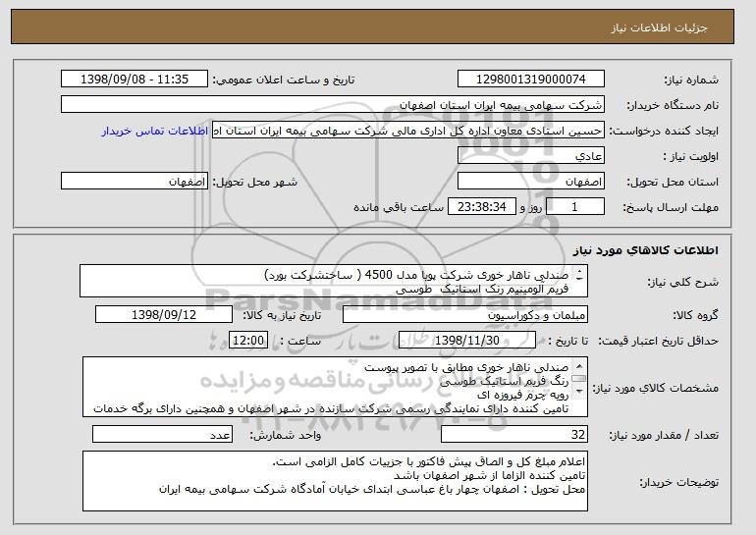Image resolution: width=756 pixels, height=535 pixels.
Task: Click the buyer organization name field
Action: point(333,105)
